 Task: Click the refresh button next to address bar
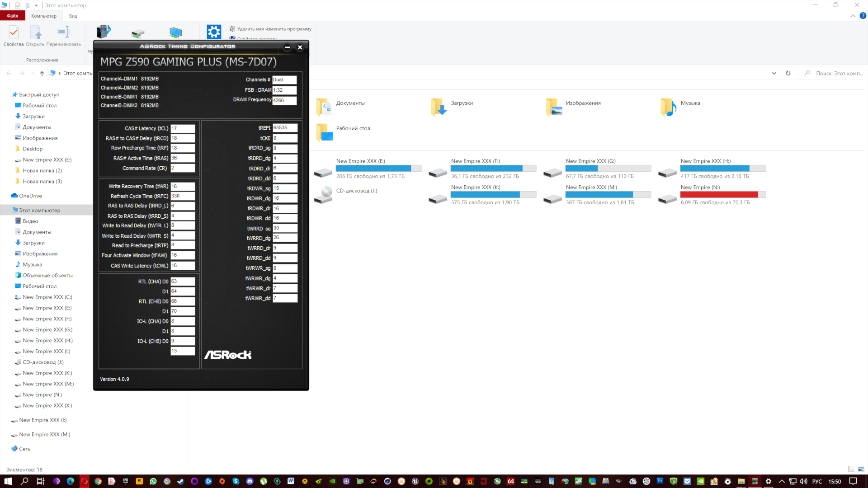click(788, 73)
